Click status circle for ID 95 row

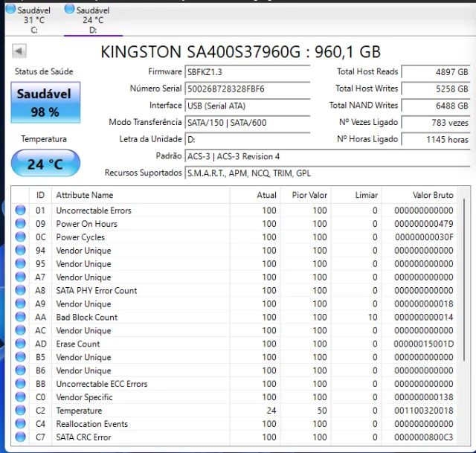pos(20,263)
